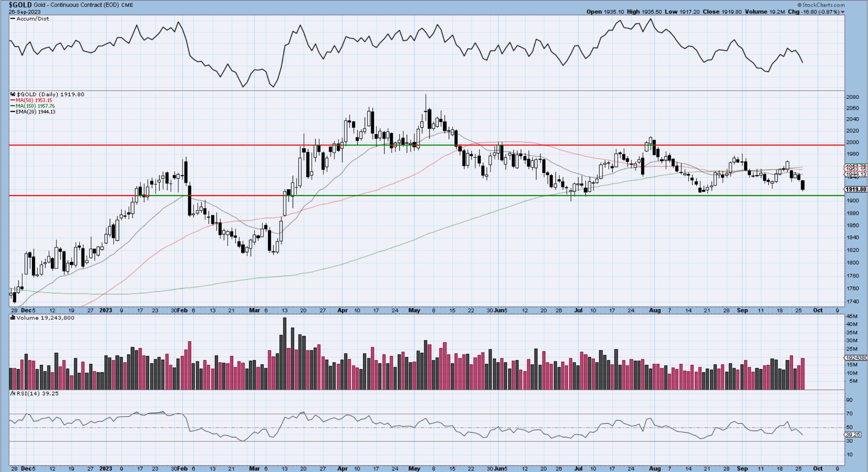Click the $GOLD ticker symbol in header
868x472 pixels.
20,5
